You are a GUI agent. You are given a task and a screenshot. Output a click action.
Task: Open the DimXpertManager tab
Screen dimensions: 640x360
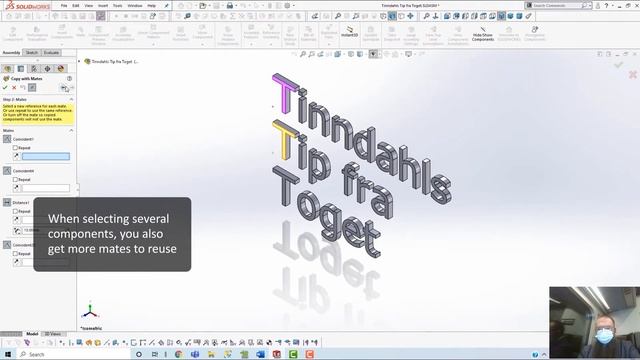(x=47, y=69)
